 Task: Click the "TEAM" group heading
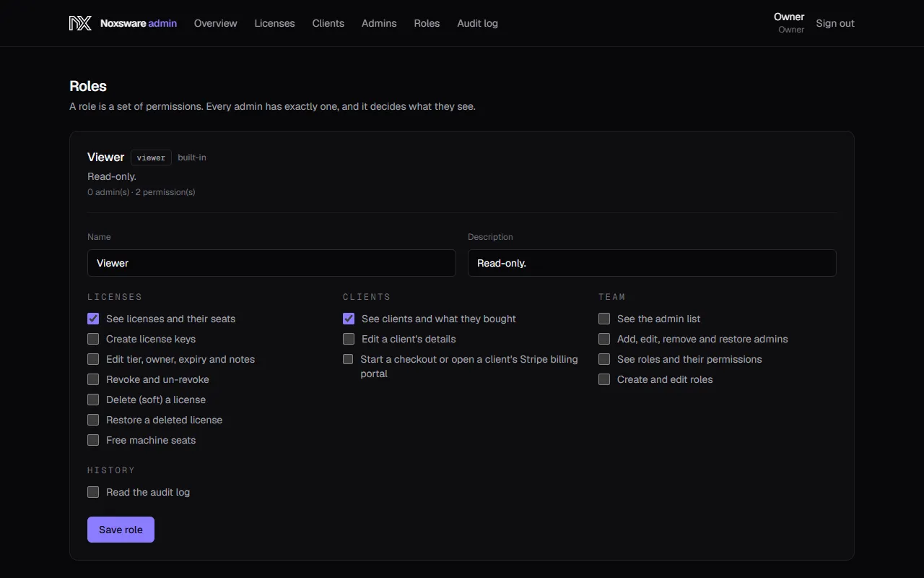click(612, 297)
